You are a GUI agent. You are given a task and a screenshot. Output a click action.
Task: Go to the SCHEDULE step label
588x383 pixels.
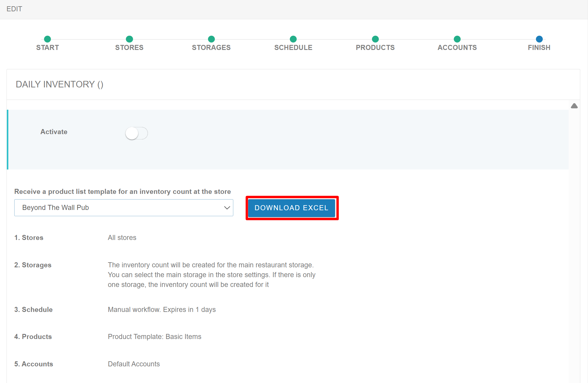click(293, 48)
